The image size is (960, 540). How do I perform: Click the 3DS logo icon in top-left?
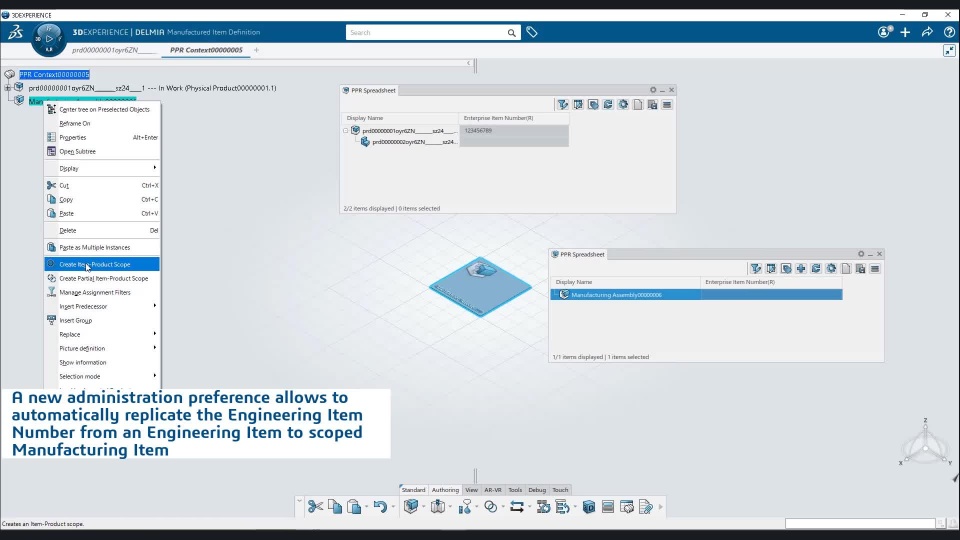15,32
